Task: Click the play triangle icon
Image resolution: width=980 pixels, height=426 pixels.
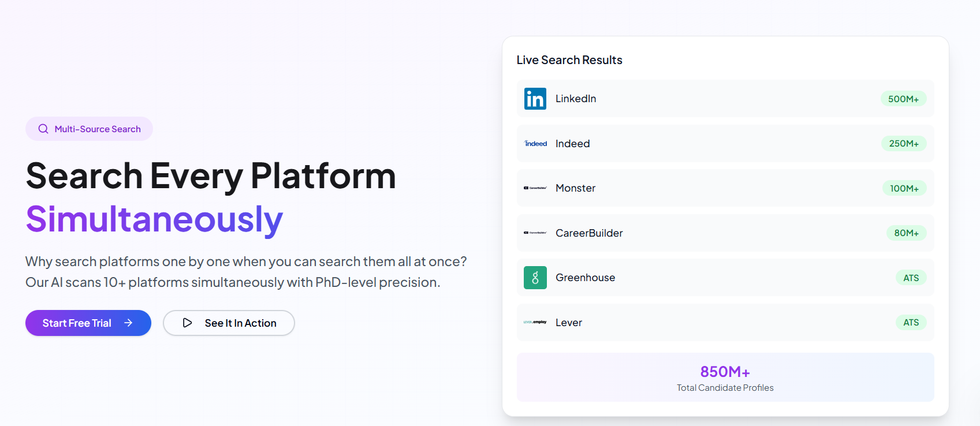Action: pos(187,323)
